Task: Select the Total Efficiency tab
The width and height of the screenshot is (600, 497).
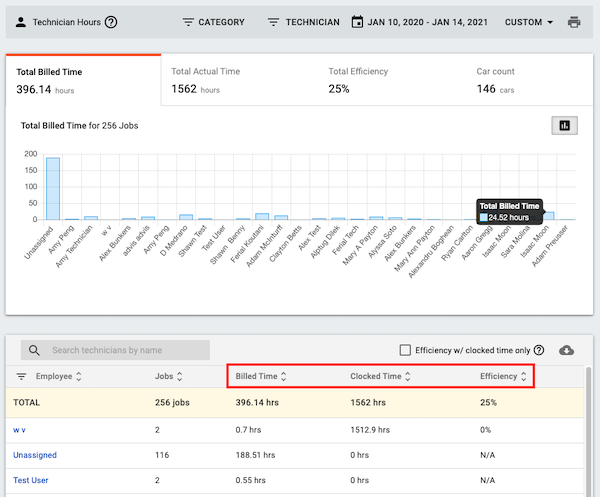Action: click(x=394, y=80)
